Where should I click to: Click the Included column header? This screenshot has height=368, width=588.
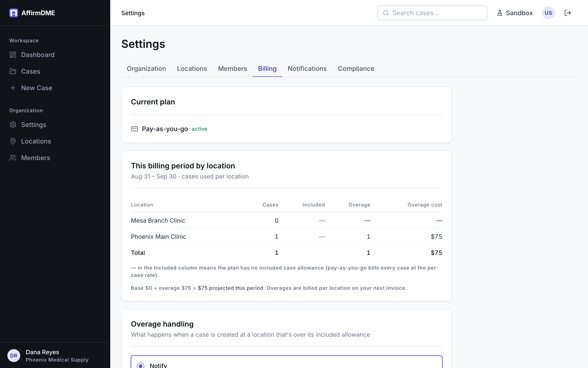tap(314, 205)
